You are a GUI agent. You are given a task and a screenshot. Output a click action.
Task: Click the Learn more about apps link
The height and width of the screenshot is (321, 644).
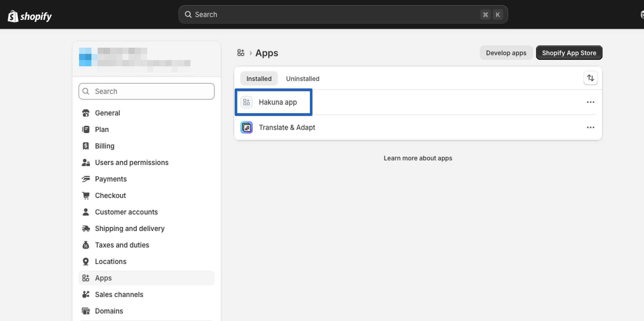click(x=418, y=158)
